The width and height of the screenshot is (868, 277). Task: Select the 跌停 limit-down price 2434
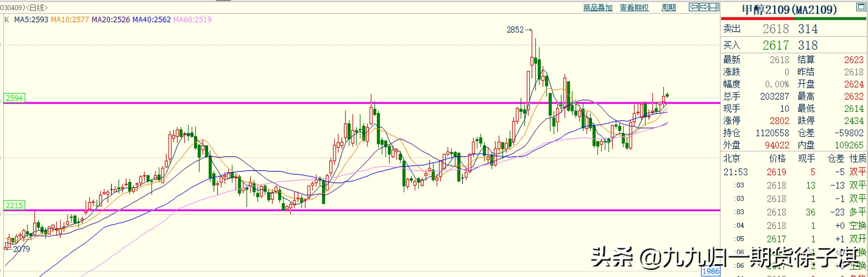[x=854, y=121]
